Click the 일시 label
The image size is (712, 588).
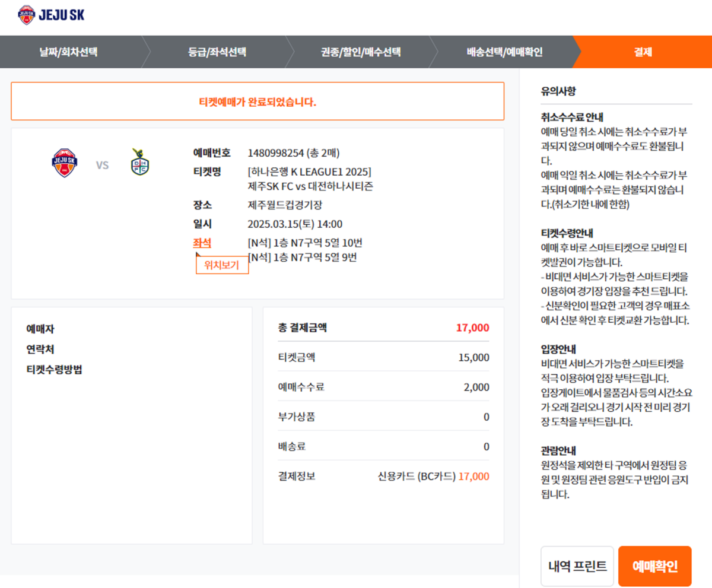tap(202, 224)
